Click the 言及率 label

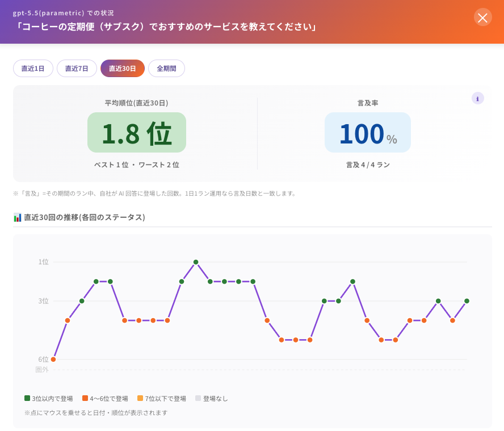(368, 103)
